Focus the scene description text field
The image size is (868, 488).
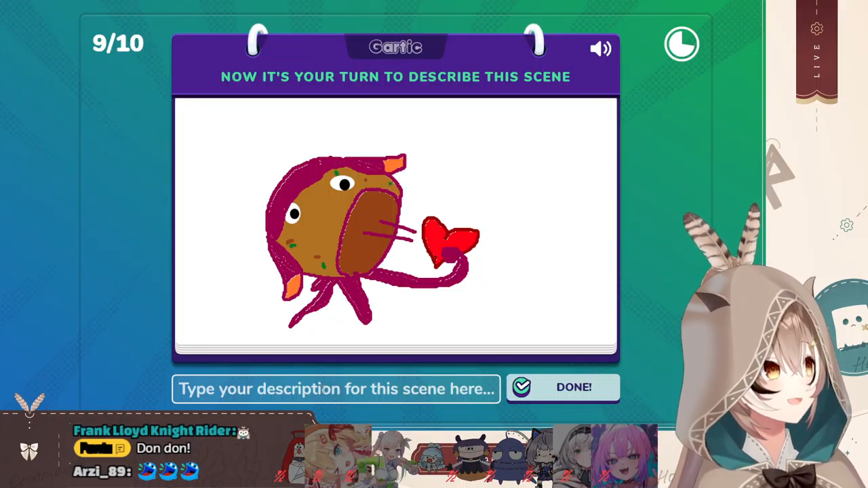tap(336, 389)
